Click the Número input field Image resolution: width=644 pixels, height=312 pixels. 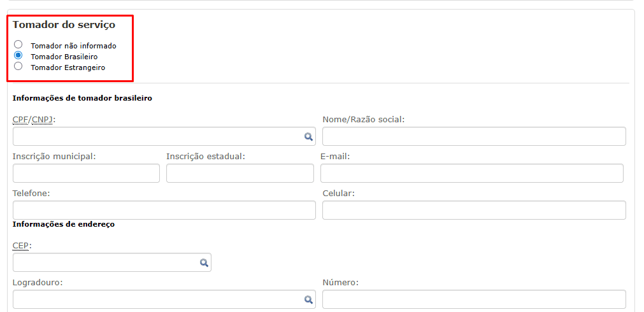click(x=473, y=299)
